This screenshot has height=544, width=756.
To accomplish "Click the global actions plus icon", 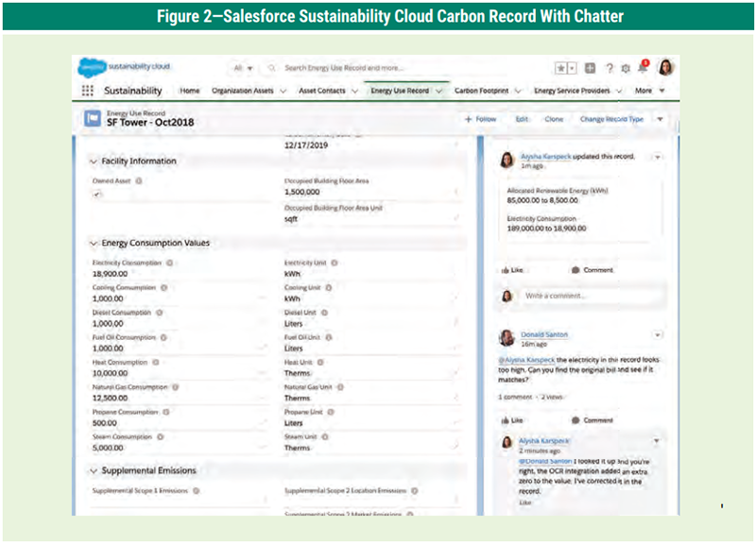I will tap(590, 68).
